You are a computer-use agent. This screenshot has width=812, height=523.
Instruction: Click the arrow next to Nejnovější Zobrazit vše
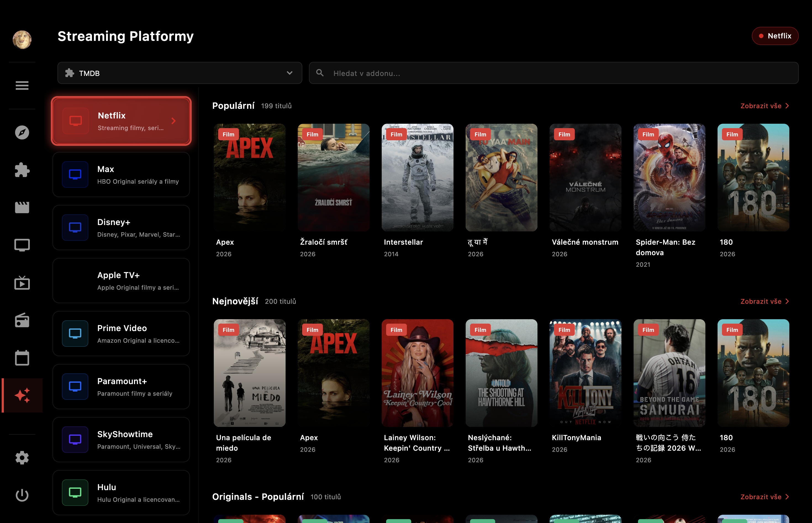point(787,301)
